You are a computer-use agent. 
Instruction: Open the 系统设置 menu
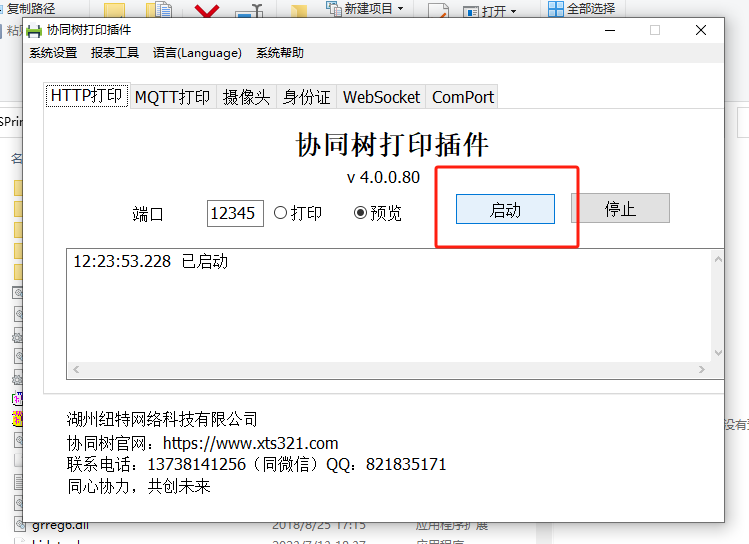point(53,53)
